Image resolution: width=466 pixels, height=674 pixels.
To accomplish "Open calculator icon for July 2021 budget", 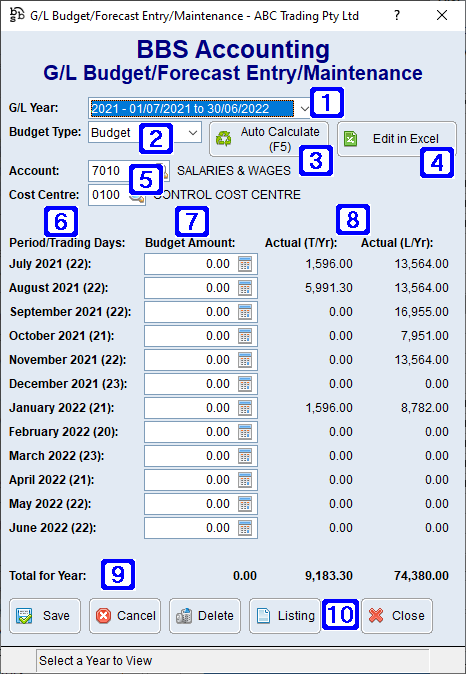I will coord(245,264).
